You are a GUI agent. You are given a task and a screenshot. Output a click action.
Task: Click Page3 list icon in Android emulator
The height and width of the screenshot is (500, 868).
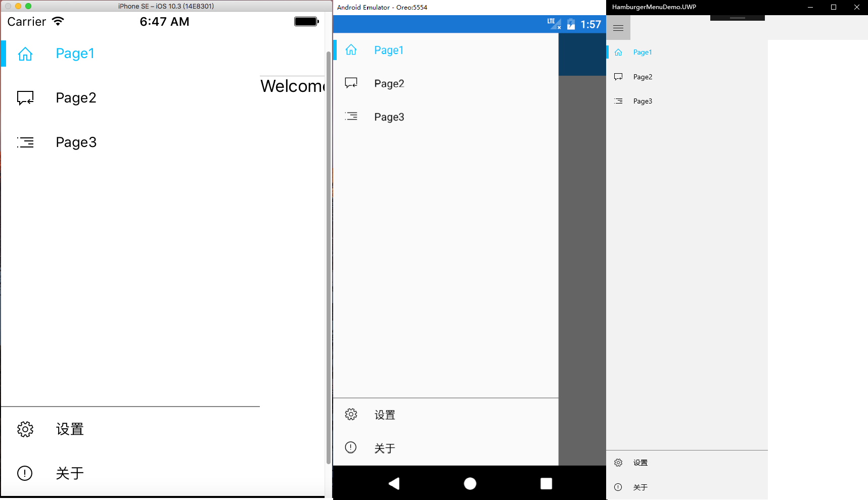pyautogui.click(x=351, y=116)
